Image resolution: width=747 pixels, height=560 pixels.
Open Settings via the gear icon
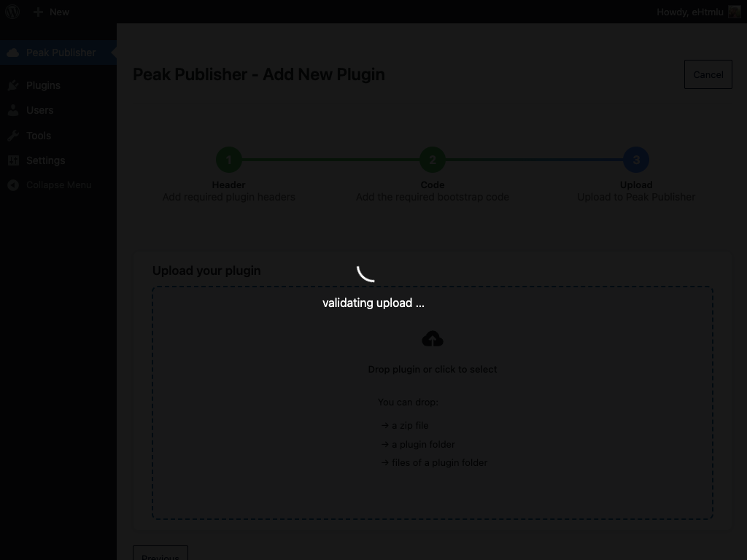(x=13, y=160)
